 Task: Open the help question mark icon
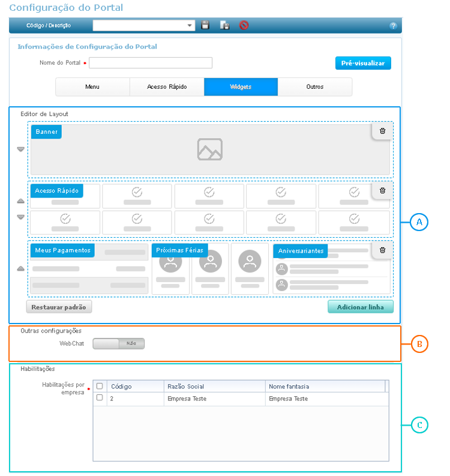point(393,26)
